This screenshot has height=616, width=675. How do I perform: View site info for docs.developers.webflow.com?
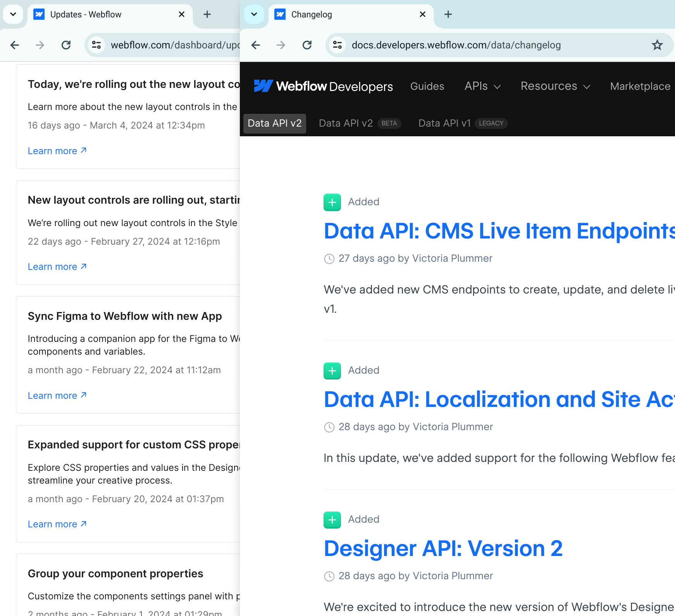tap(337, 45)
